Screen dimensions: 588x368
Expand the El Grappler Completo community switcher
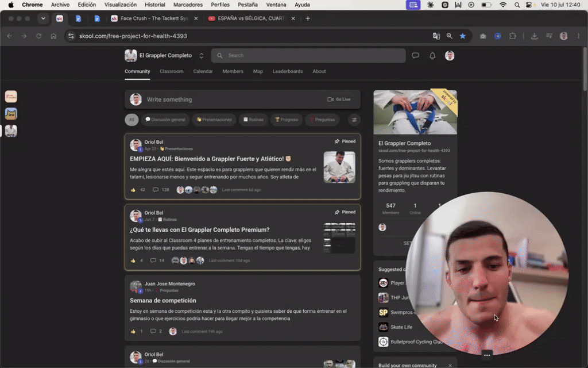click(x=202, y=56)
